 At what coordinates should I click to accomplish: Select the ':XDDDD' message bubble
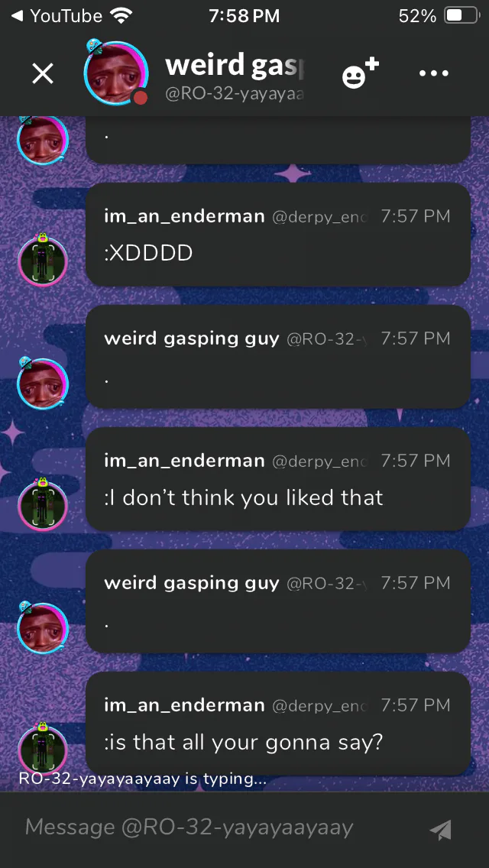tap(278, 235)
